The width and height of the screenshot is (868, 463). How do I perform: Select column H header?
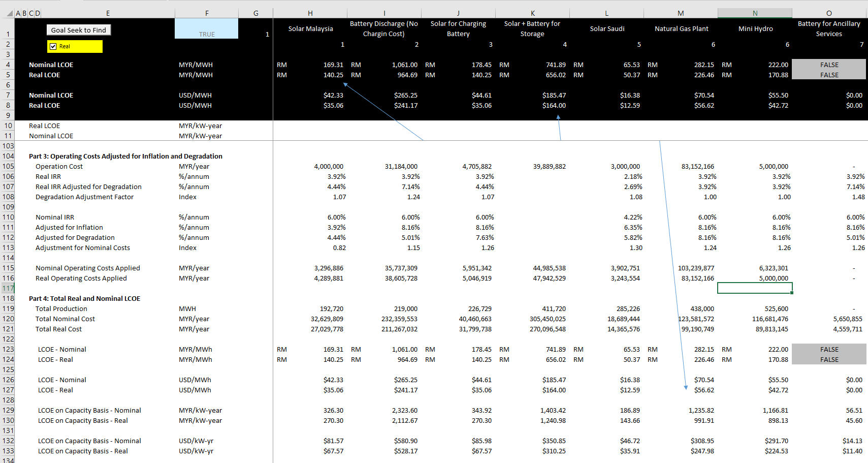310,13
